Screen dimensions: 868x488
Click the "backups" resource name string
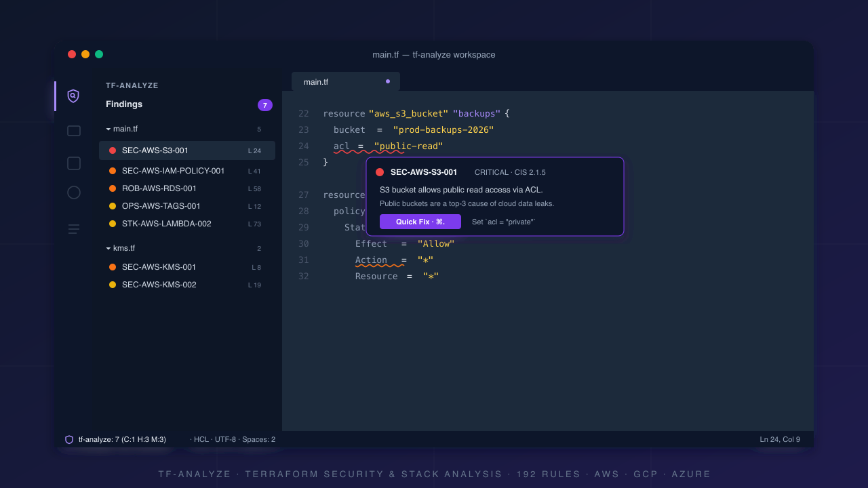pos(477,114)
